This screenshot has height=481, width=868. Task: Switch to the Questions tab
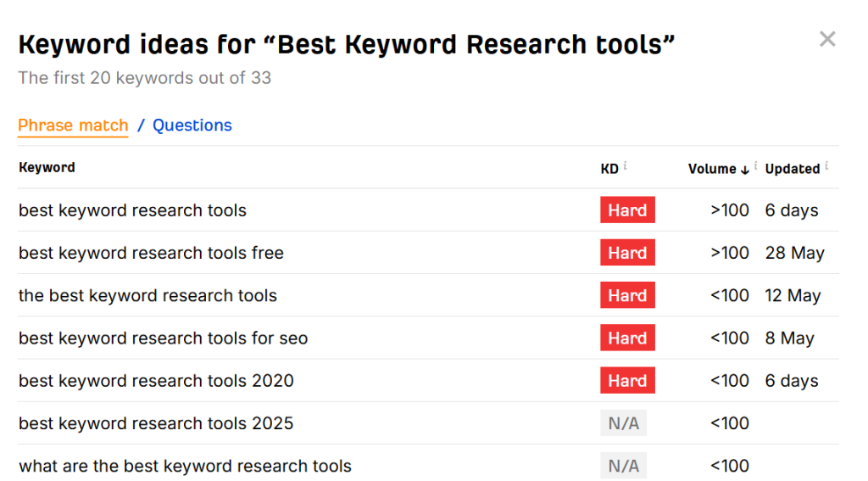(192, 126)
